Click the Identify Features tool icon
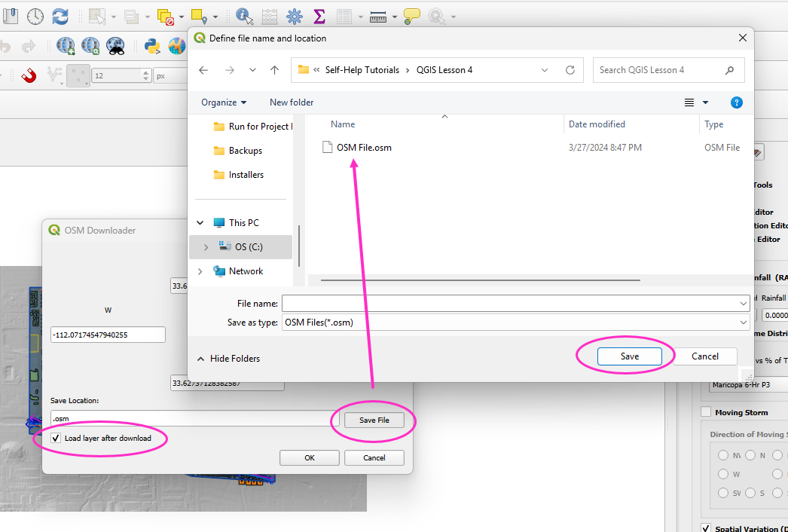The height and width of the screenshot is (532, 788). [x=245, y=16]
